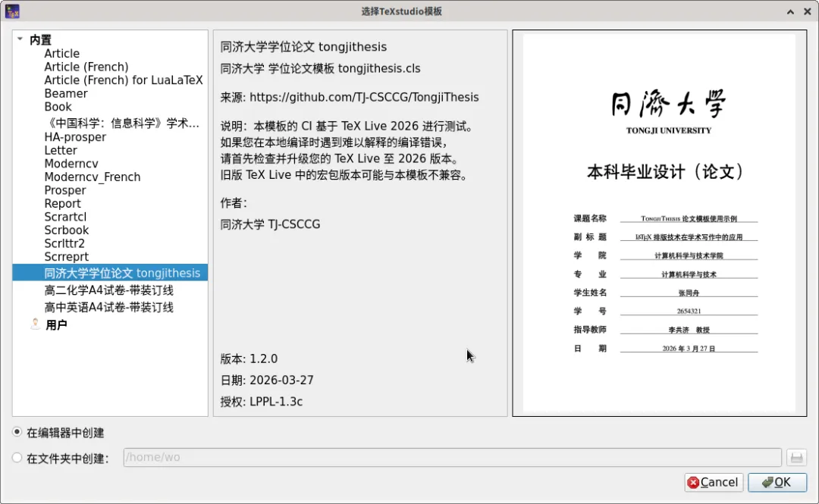Choose the Prosper template
This screenshot has width=819, height=504.
[64, 190]
